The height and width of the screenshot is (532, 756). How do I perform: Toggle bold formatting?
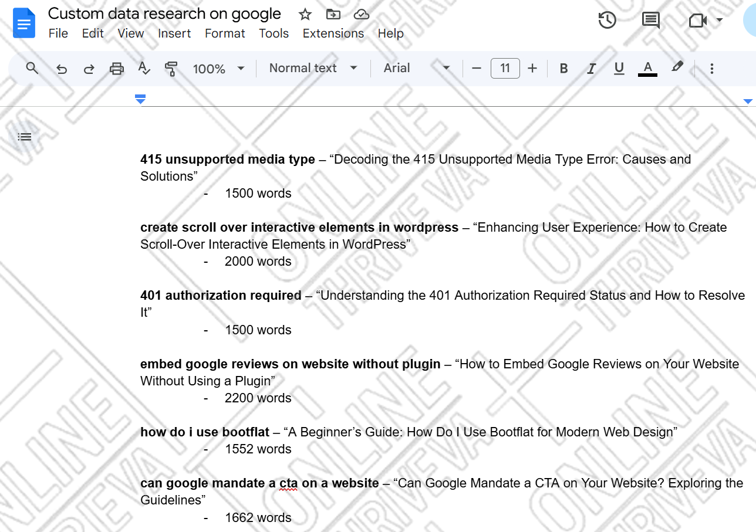(x=563, y=68)
